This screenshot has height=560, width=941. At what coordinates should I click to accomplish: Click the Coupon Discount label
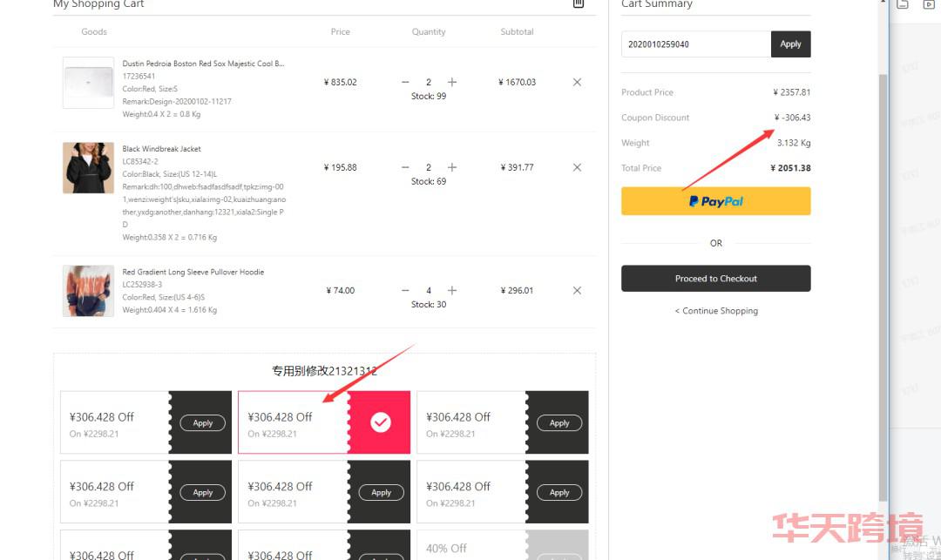pos(655,118)
